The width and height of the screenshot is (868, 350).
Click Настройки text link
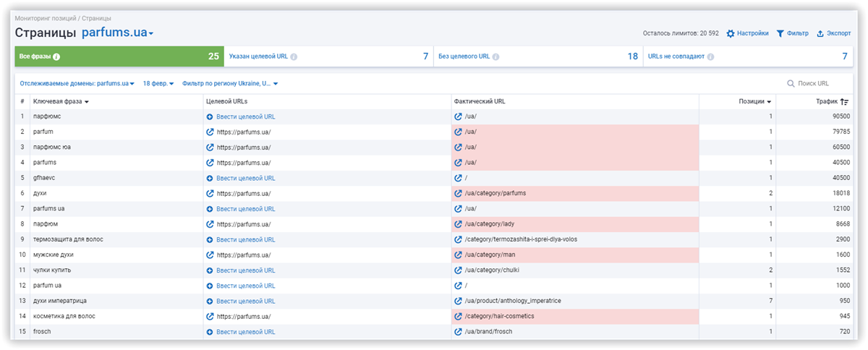[x=753, y=33]
